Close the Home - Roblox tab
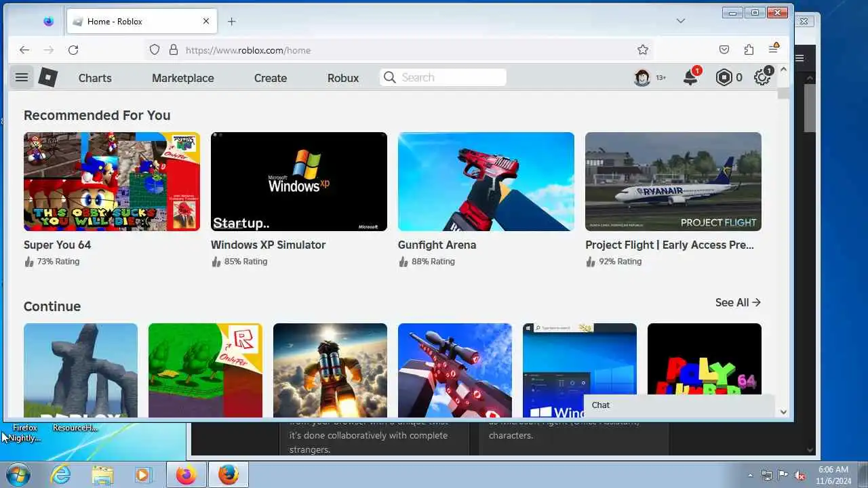Image resolution: width=868 pixels, height=488 pixels. tap(206, 21)
